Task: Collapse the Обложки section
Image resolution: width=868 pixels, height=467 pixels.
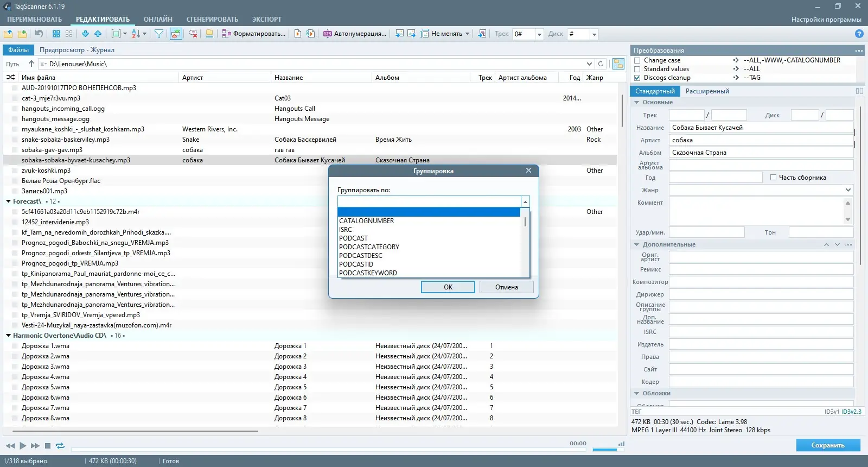Action: 637,393
